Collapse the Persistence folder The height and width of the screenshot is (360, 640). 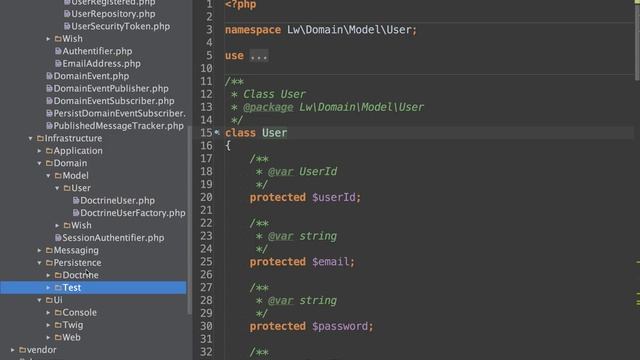(40, 263)
